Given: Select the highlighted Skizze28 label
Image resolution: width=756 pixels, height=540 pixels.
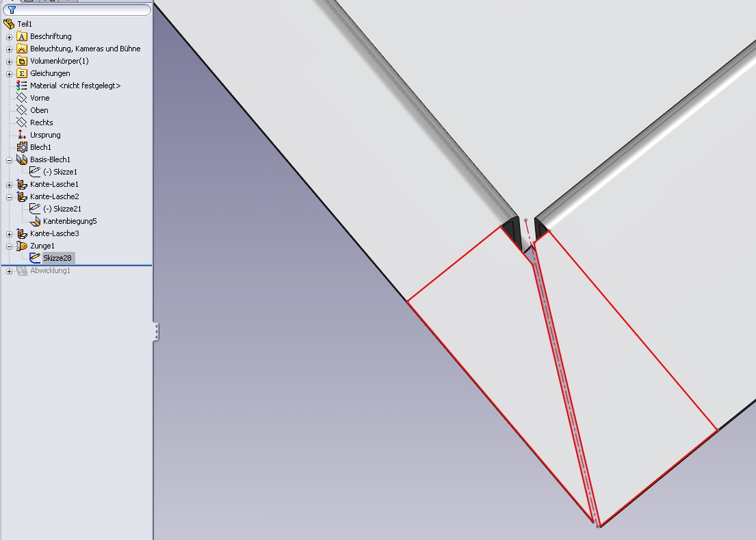Looking at the screenshot, I should tap(57, 258).
